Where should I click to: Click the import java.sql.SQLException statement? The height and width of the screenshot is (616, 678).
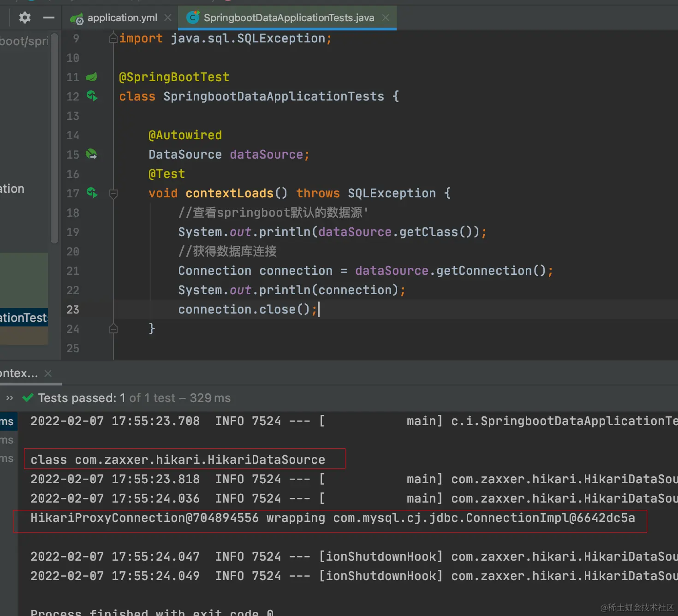pyautogui.click(x=225, y=38)
